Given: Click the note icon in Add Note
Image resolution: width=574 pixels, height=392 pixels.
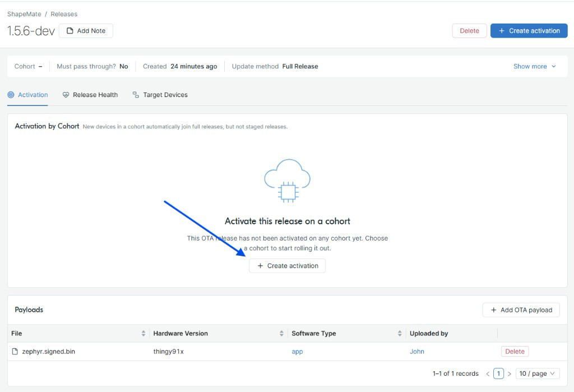Looking at the screenshot, I should coord(70,31).
